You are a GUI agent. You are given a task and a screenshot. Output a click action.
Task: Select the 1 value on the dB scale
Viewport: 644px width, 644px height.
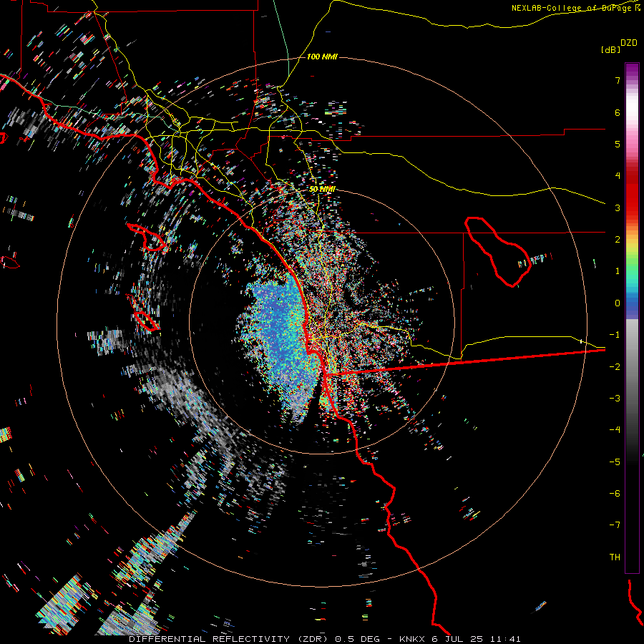618,271
